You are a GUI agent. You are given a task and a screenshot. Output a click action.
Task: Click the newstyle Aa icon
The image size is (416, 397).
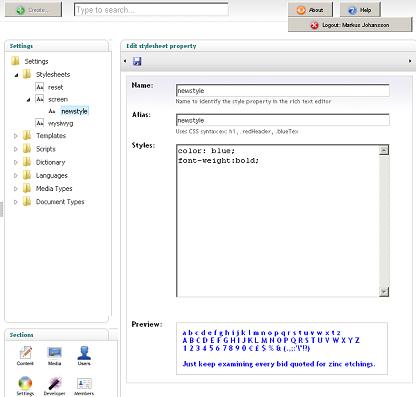coord(52,111)
